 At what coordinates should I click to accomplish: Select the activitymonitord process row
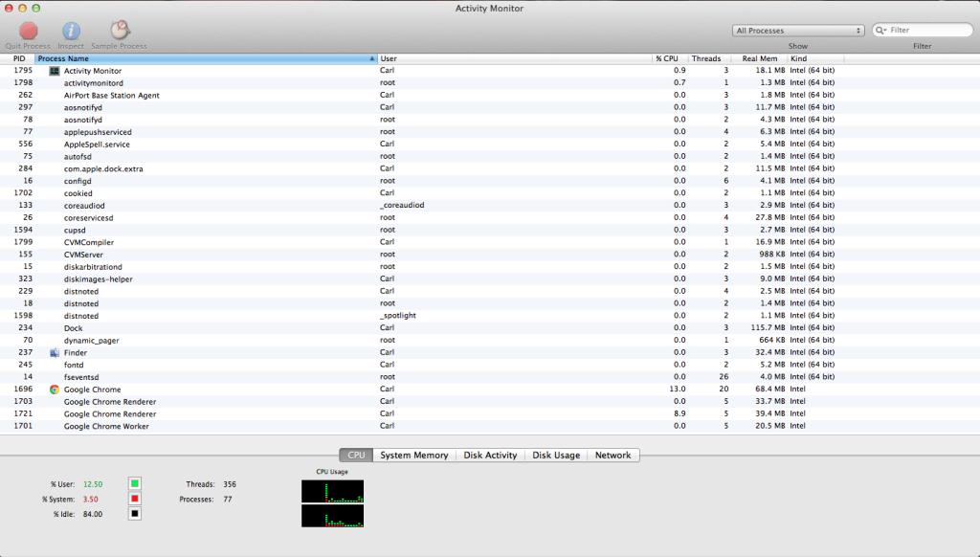[x=490, y=82]
